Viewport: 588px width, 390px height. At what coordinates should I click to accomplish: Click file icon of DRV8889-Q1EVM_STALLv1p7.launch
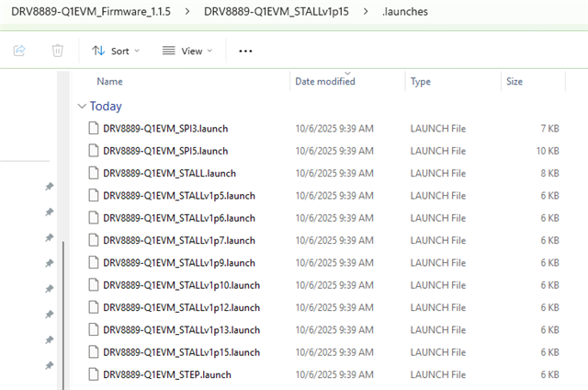(94, 240)
